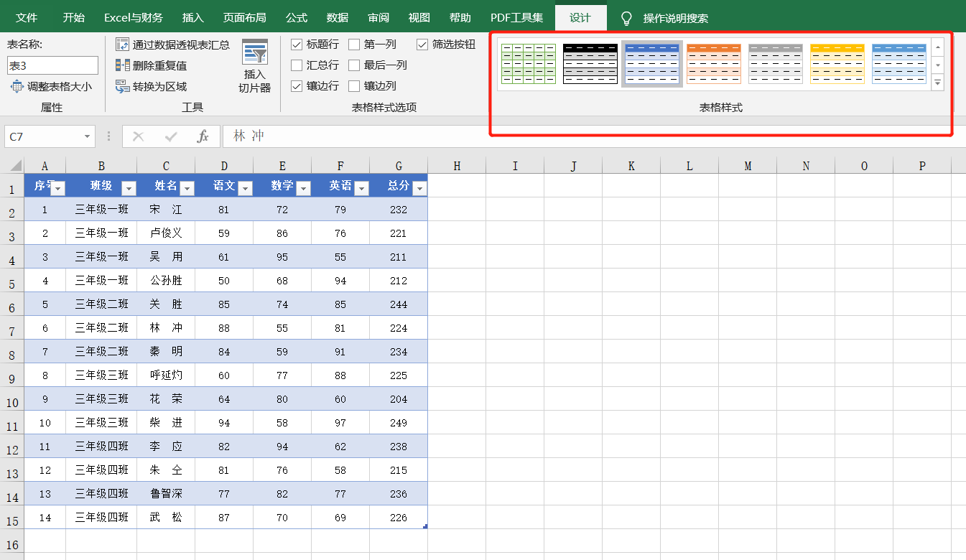Viewport: 966px width, 560px height.
Task: Click the styles gallery scroll-up arrow
Action: (938, 47)
